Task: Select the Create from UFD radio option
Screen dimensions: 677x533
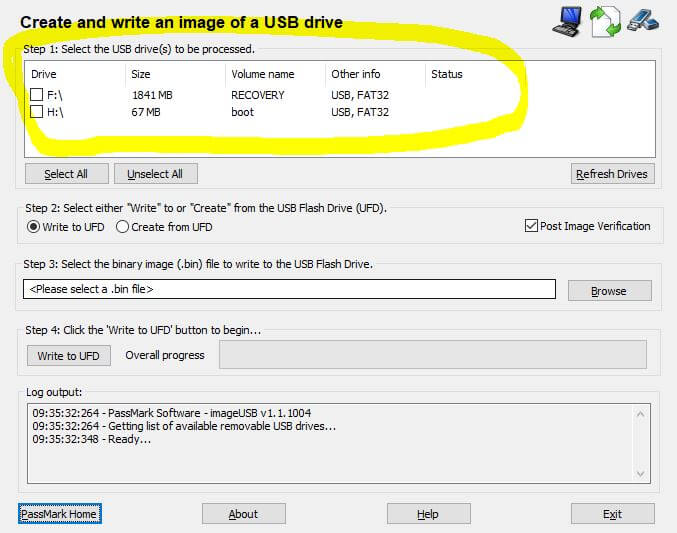Action: coord(123,227)
